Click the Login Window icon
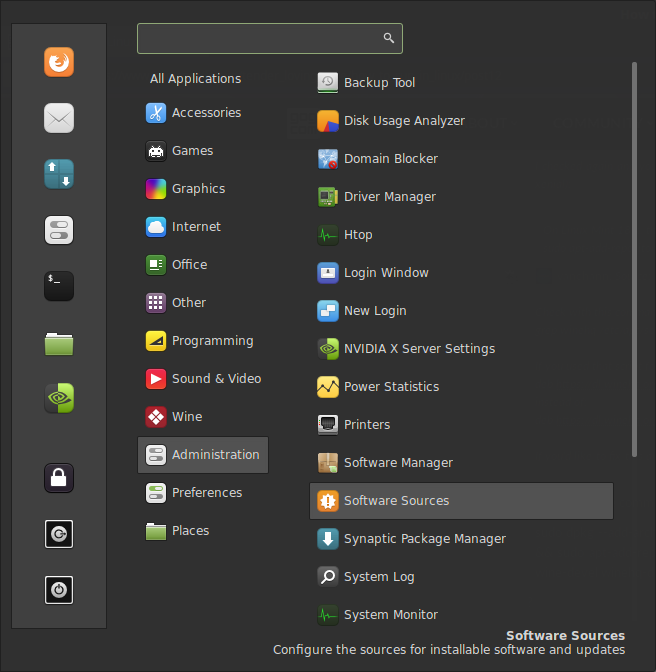The height and width of the screenshot is (672, 656). pos(328,273)
